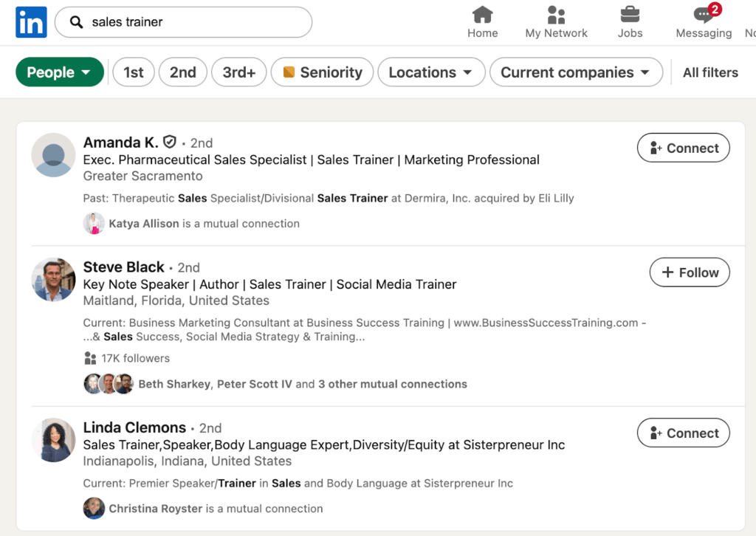Follow Steve Black
The height and width of the screenshot is (536, 756).
[689, 272]
